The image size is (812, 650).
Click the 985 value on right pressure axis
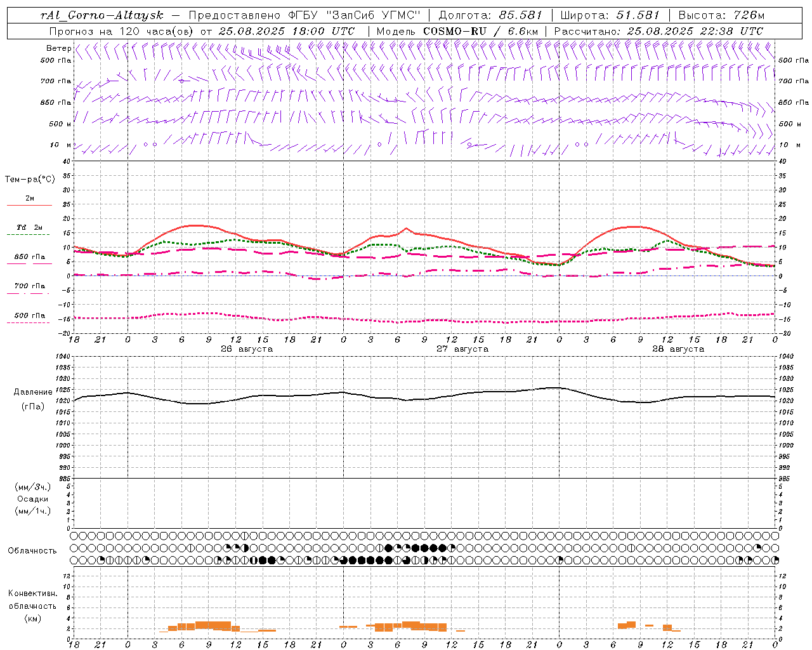click(x=785, y=479)
